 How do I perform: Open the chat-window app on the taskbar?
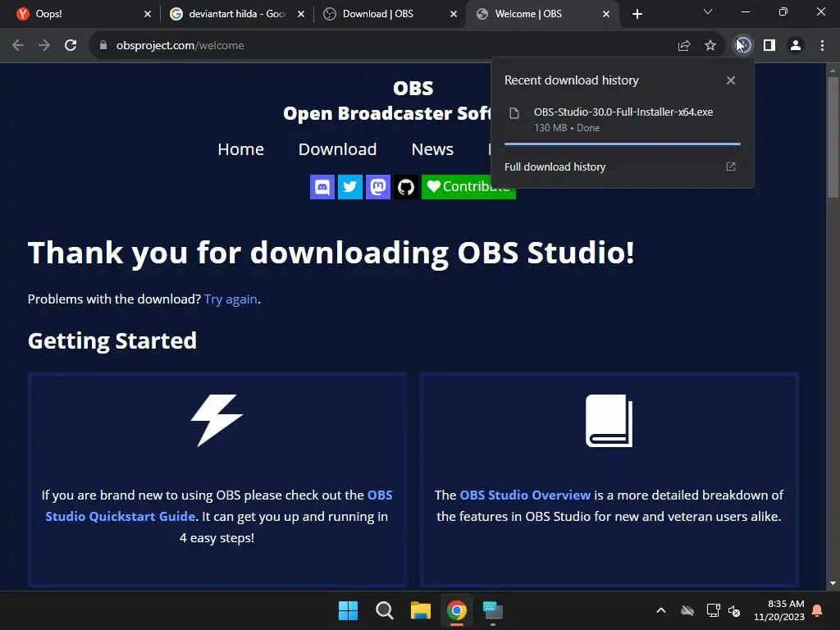coord(493,610)
